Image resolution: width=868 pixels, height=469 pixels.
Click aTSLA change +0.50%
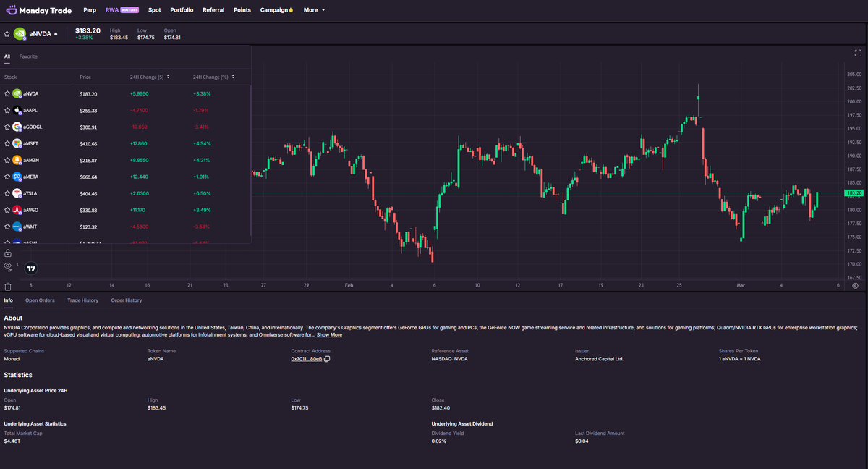(x=201, y=193)
